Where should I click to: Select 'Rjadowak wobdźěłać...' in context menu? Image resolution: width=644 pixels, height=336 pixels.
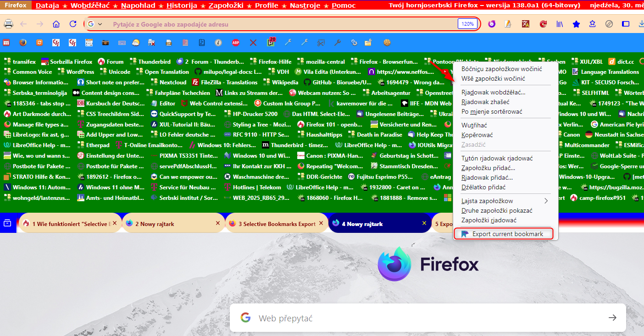point(505,92)
